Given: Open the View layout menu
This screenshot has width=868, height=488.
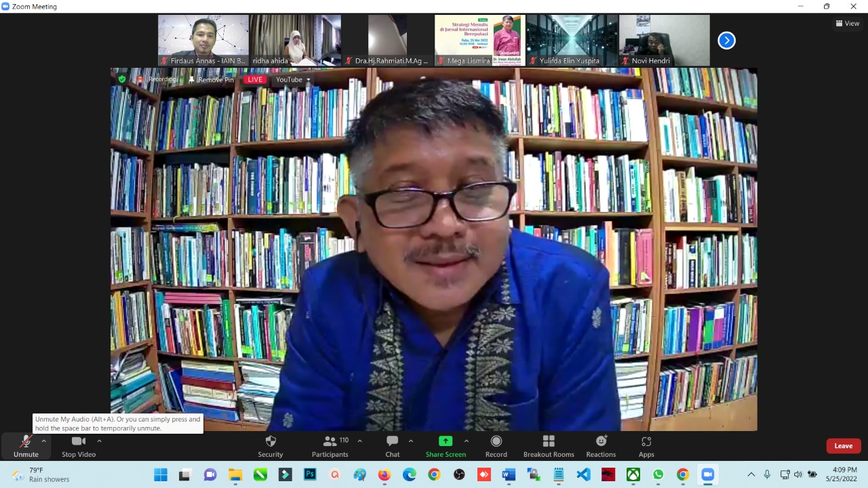Looking at the screenshot, I should (848, 23).
